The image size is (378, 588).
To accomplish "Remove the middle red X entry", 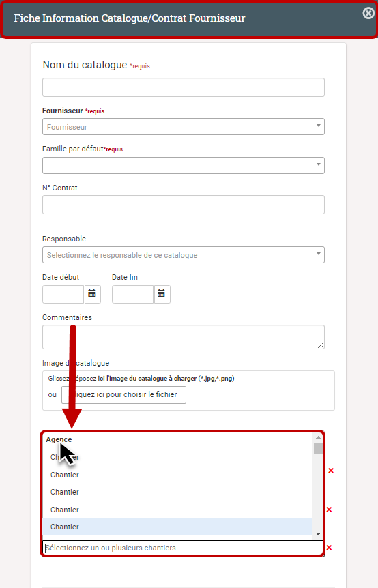I will click(329, 510).
